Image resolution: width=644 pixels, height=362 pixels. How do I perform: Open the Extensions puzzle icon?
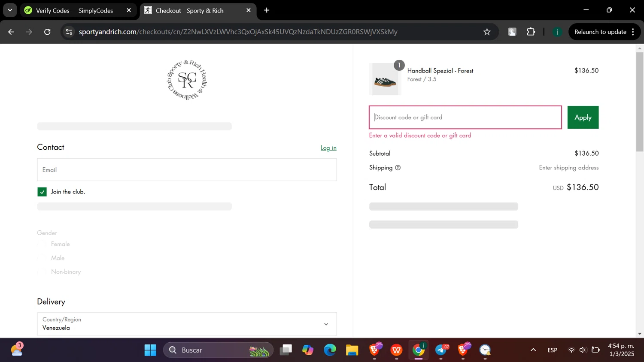click(531, 32)
